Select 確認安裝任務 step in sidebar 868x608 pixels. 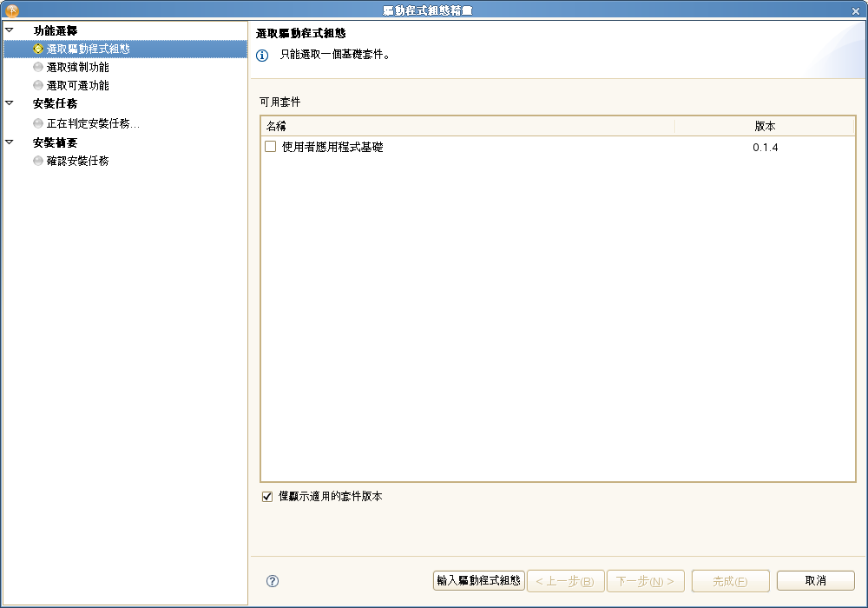(77, 161)
